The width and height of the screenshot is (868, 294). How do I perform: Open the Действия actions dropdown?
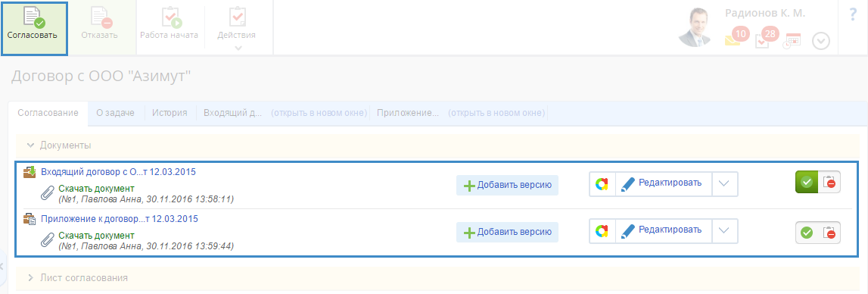click(x=238, y=28)
